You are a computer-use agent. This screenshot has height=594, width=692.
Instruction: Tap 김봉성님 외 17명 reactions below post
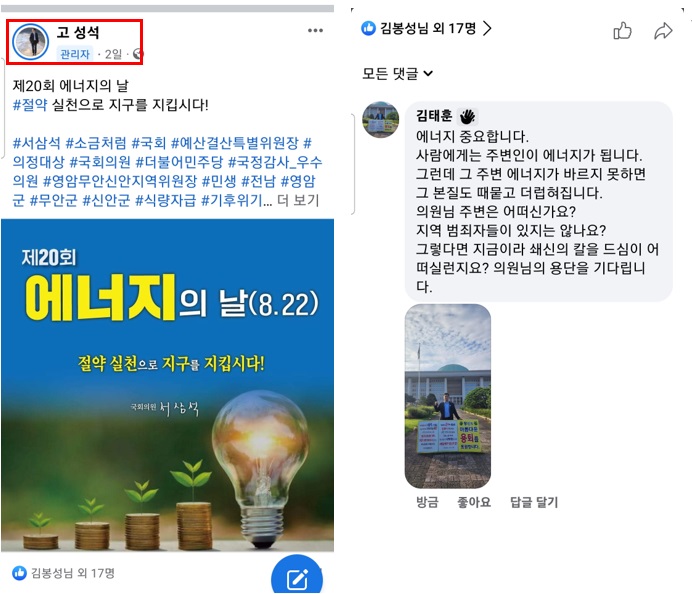coord(63,573)
